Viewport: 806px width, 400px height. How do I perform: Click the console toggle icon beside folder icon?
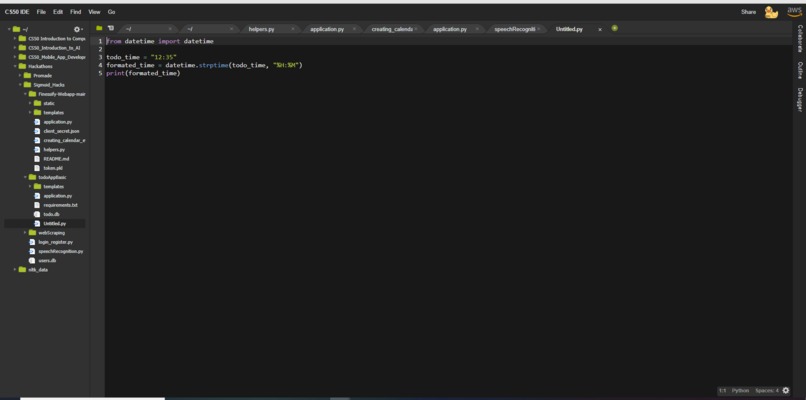pos(111,28)
